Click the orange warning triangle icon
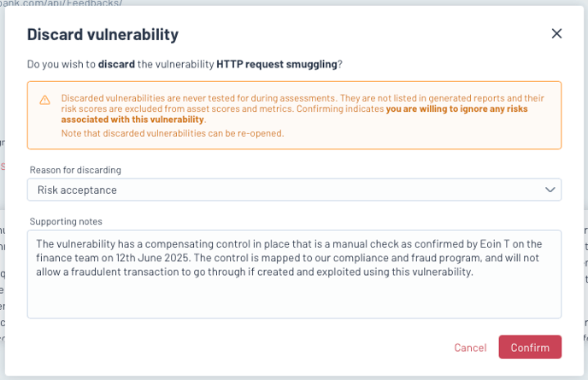The image size is (588, 380). coord(45,100)
